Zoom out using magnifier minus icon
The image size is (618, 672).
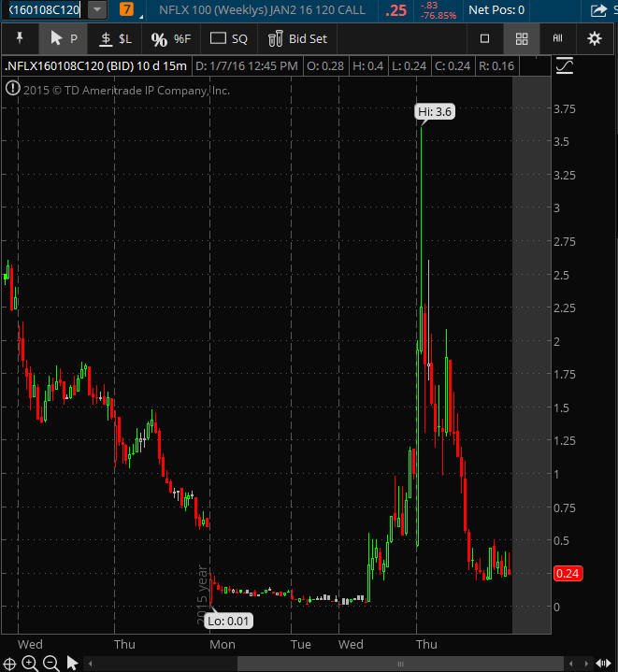[x=51, y=663]
